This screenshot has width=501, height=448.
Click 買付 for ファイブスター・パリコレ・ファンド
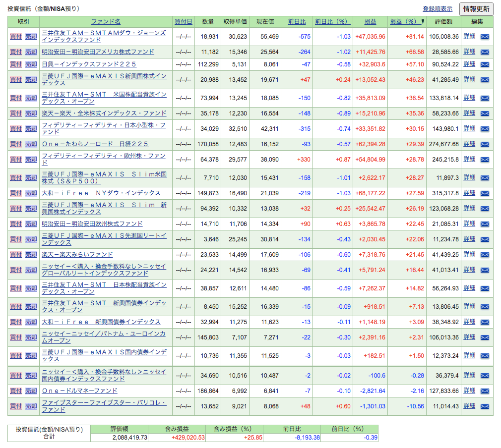[16, 406]
